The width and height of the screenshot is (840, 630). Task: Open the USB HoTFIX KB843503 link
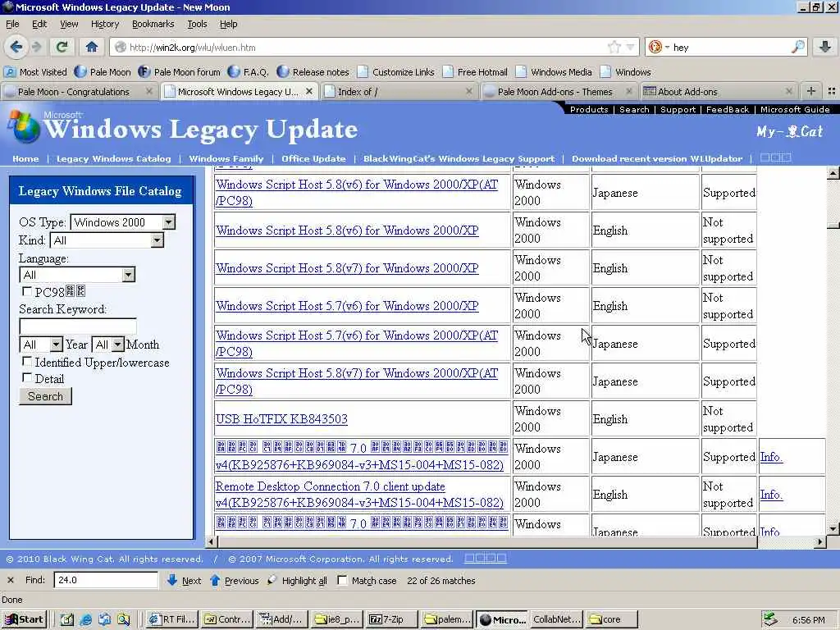(x=281, y=419)
